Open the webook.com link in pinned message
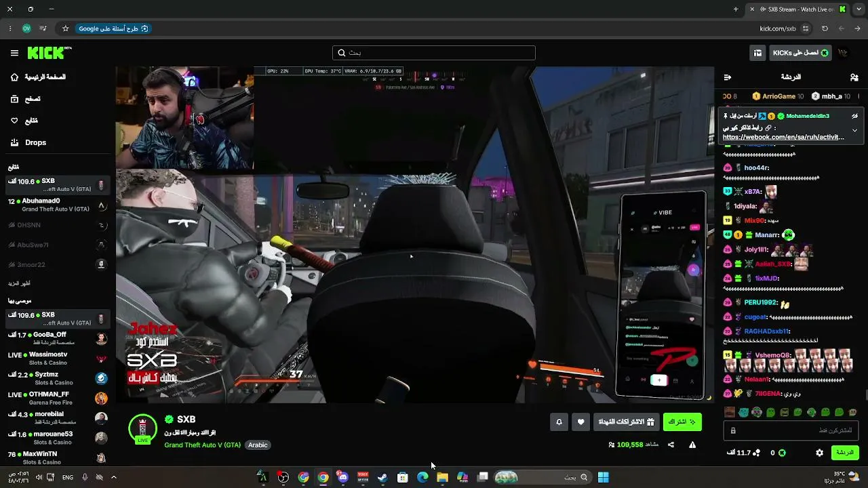Screen dimensions: 868x488 [x=783, y=137]
